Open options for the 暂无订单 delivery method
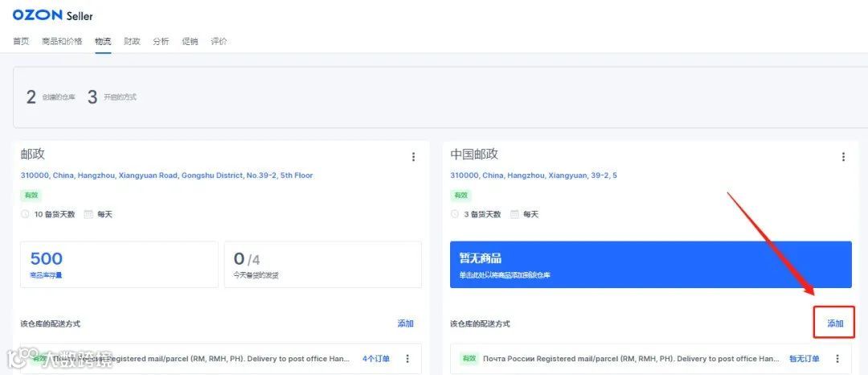Image resolution: width=868 pixels, height=375 pixels. tap(837, 359)
